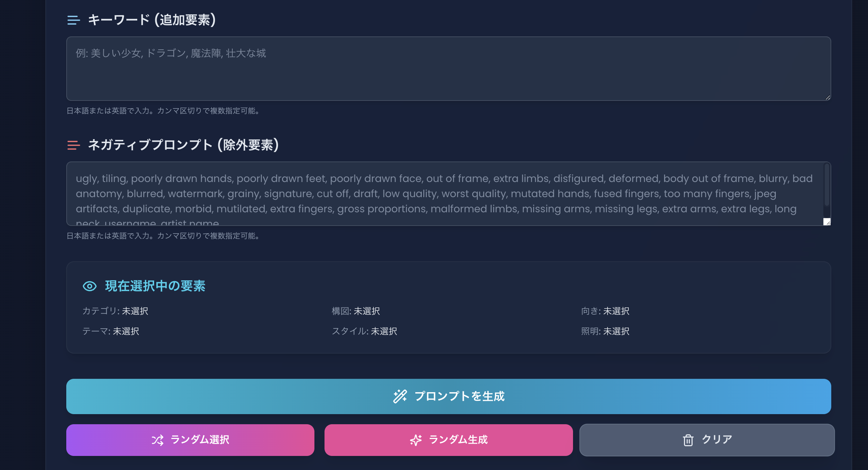Screen dimensions: 868x470
Task: Click the 照明: 未選択 status text
Action: coord(605,331)
